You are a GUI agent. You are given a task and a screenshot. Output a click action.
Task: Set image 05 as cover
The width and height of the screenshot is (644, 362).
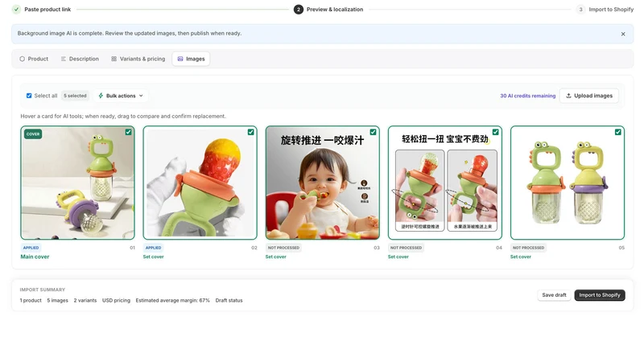[x=520, y=257]
